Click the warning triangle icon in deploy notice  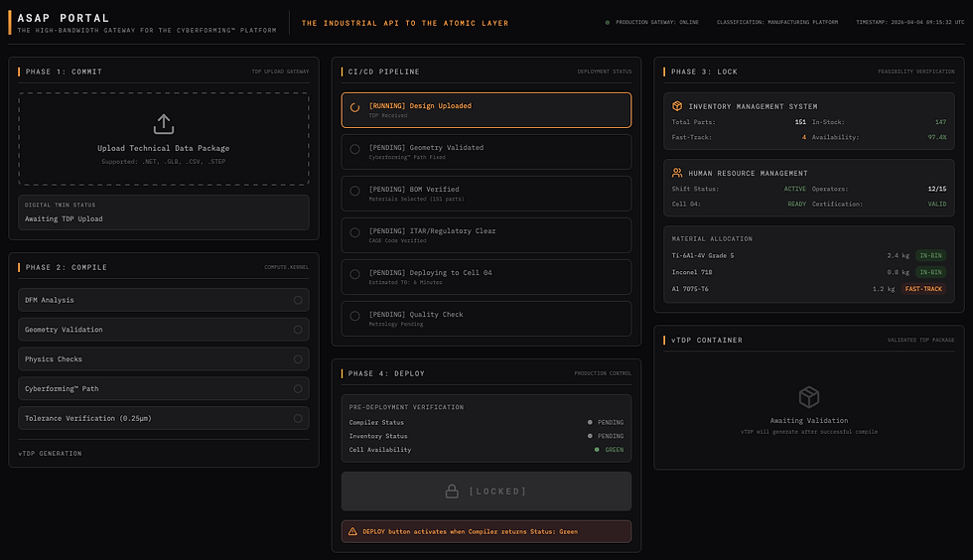352,531
